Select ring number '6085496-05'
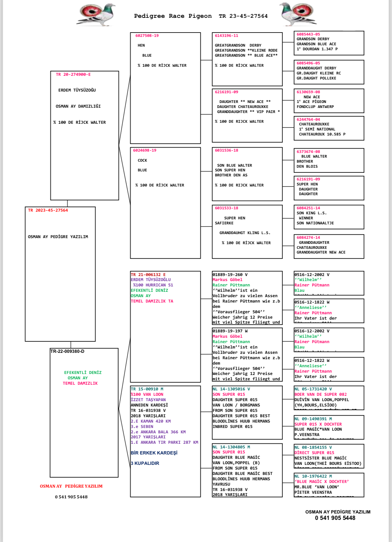This screenshot has height=542, width=392. (x=308, y=63)
